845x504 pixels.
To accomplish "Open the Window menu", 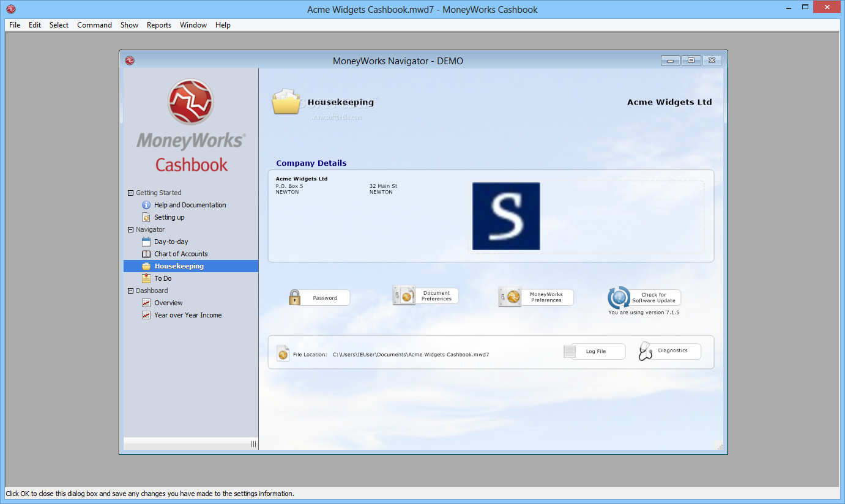I will pos(193,25).
